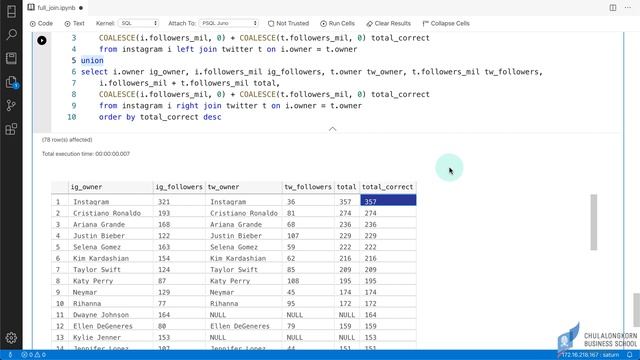Click the tw_owner column header
This screenshot has width=640, height=360.
[244, 187]
